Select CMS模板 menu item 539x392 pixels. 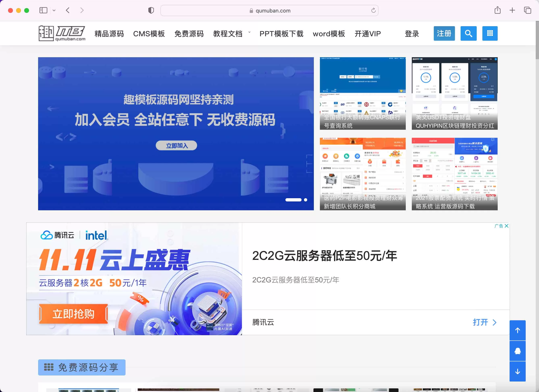pyautogui.click(x=149, y=33)
